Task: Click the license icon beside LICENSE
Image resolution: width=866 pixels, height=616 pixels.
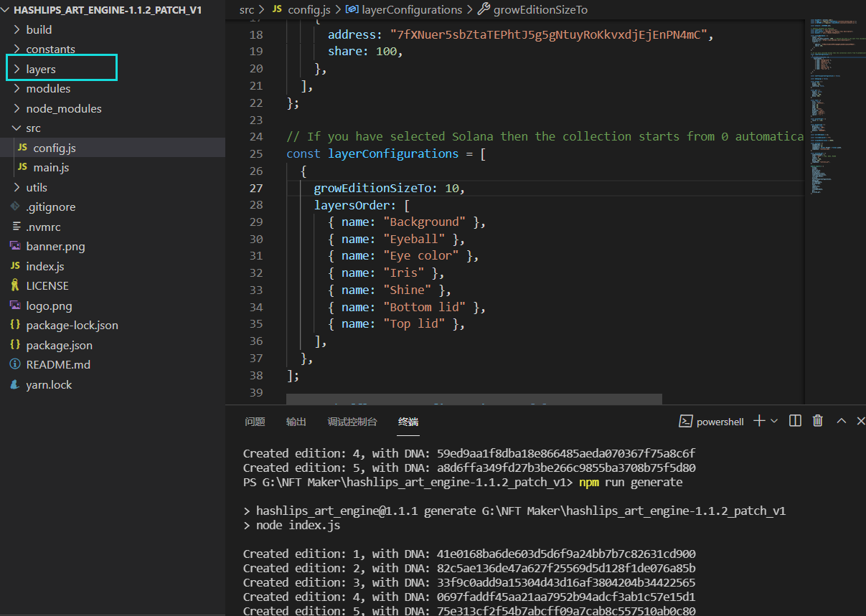Action: point(15,286)
